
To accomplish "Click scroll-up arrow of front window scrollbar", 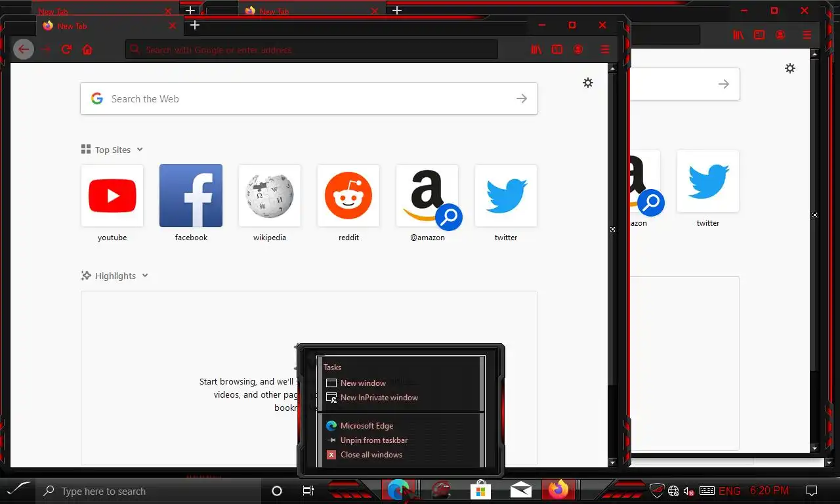I will (x=613, y=68).
